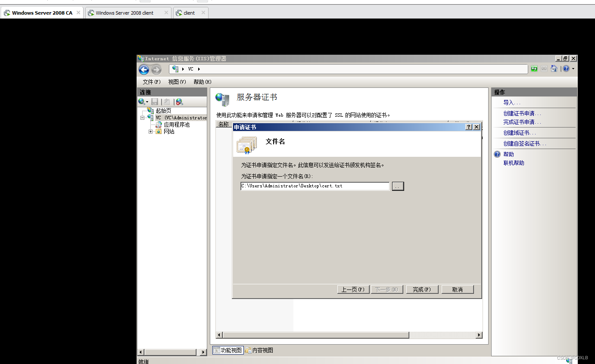Click the Save connections floppy disk icon

(155, 102)
